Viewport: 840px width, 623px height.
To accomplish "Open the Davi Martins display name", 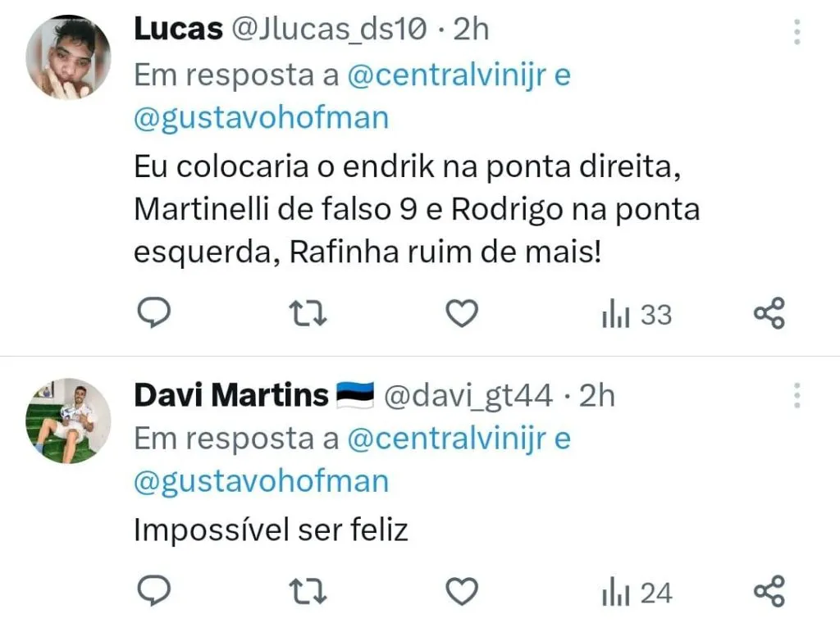I will point(231,396).
